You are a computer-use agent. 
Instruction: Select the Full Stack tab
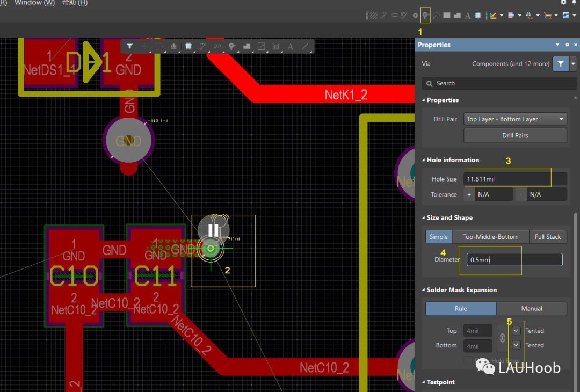548,237
